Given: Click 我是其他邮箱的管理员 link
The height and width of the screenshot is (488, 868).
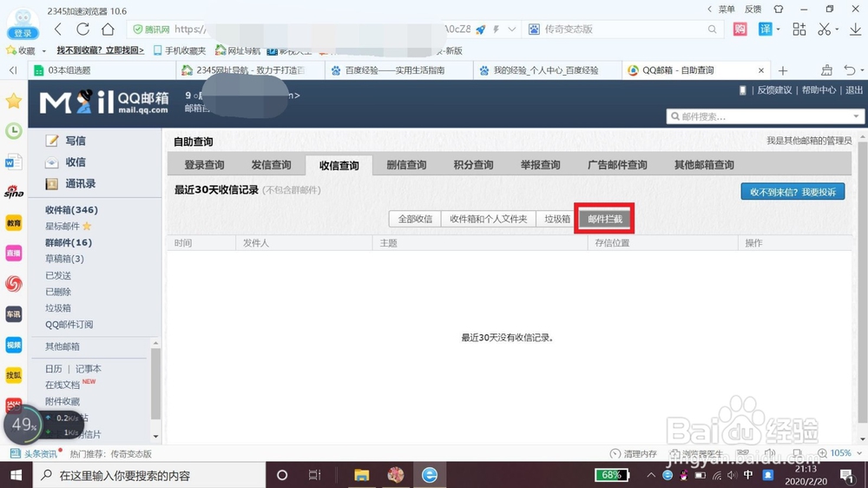Looking at the screenshot, I should tap(809, 141).
